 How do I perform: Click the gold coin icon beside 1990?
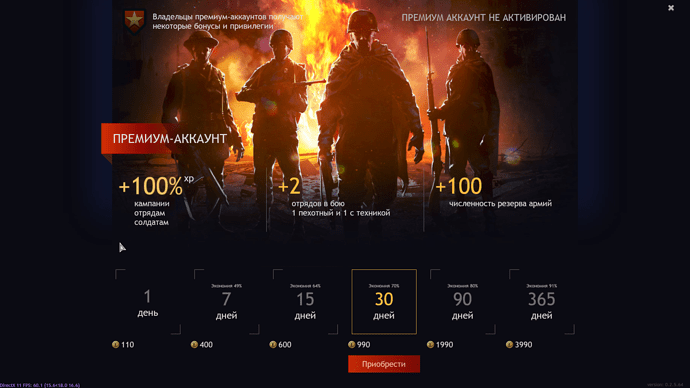[430, 344]
